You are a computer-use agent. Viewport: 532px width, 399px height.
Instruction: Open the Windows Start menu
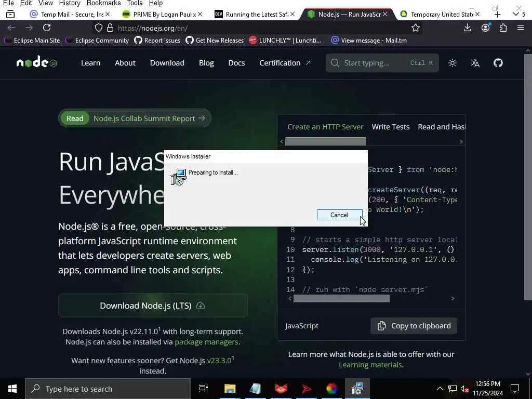click(x=12, y=389)
